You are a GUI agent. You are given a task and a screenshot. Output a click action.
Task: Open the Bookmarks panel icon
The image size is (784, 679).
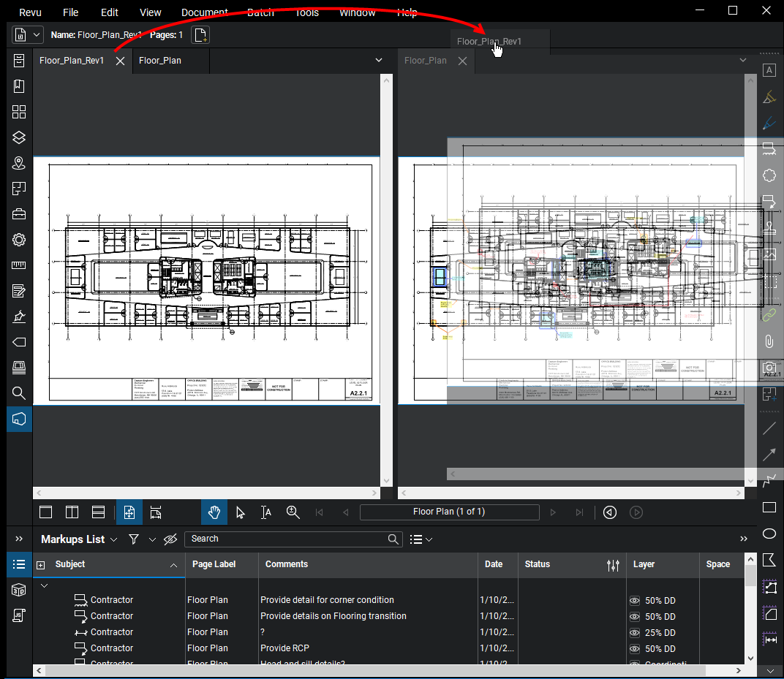coord(19,86)
